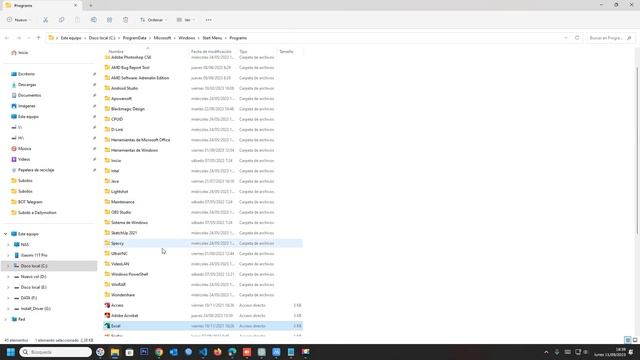This screenshot has width=640, height=360.
Task: Open Windows Start menu
Action: pos(11,352)
